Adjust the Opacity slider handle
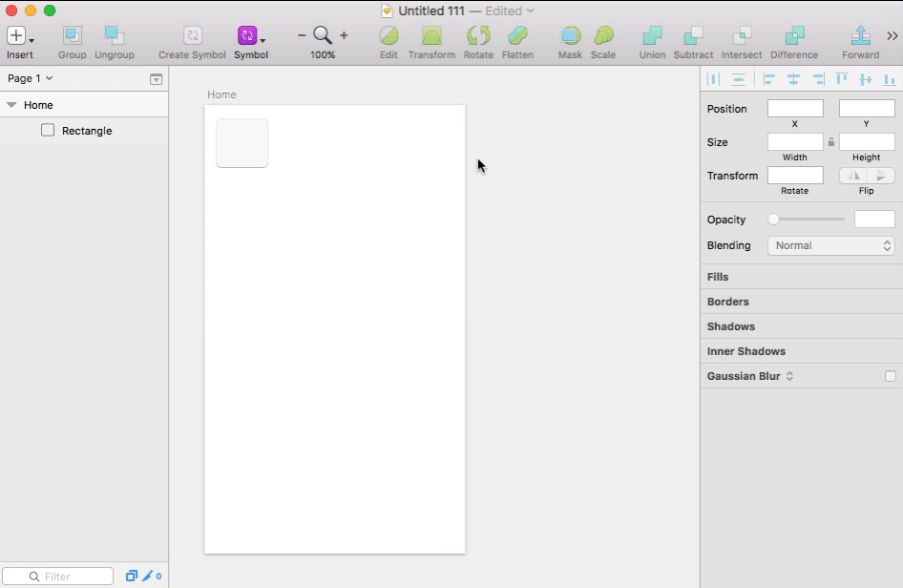Image resolution: width=903 pixels, height=588 pixels. click(773, 220)
